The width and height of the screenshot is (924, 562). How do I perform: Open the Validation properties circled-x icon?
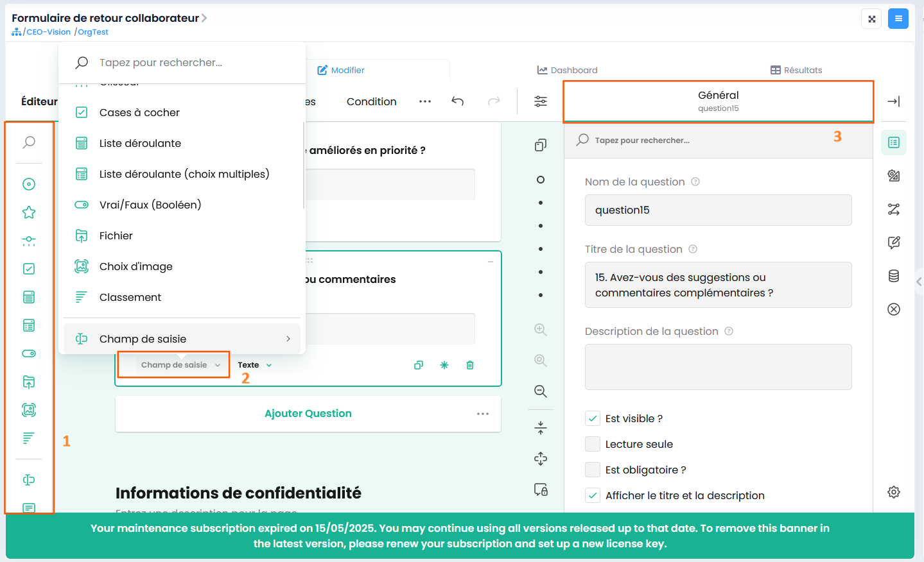(894, 309)
